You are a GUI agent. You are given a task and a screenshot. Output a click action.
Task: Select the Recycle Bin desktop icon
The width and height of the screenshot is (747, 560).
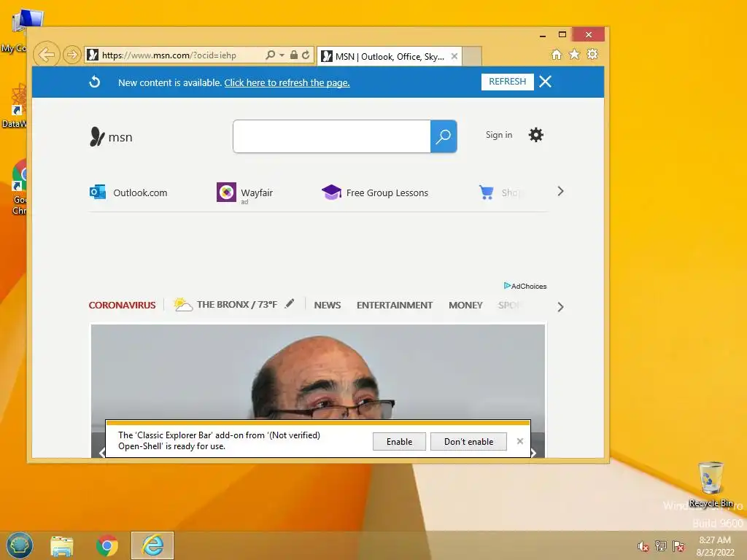click(711, 484)
